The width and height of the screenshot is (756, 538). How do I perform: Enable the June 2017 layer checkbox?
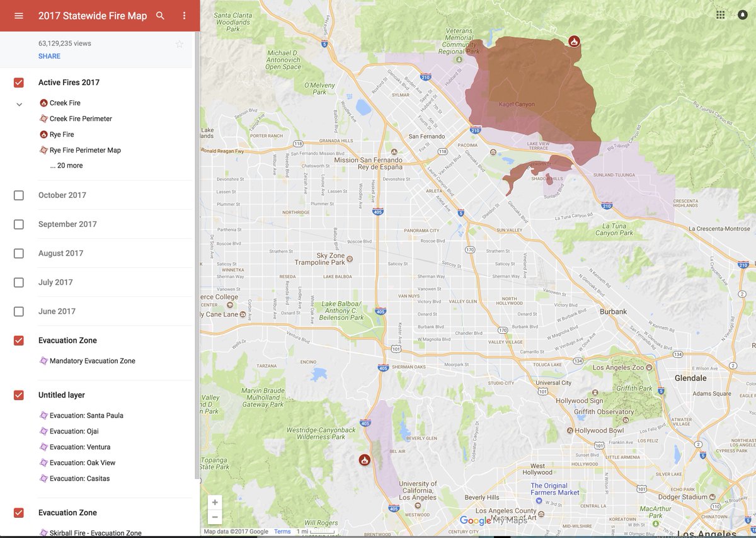pyautogui.click(x=19, y=311)
